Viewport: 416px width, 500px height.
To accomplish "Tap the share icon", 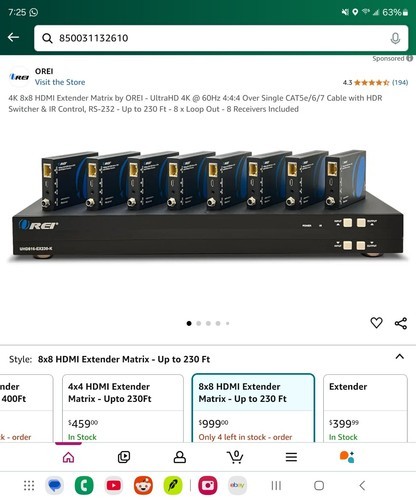I will 401,323.
